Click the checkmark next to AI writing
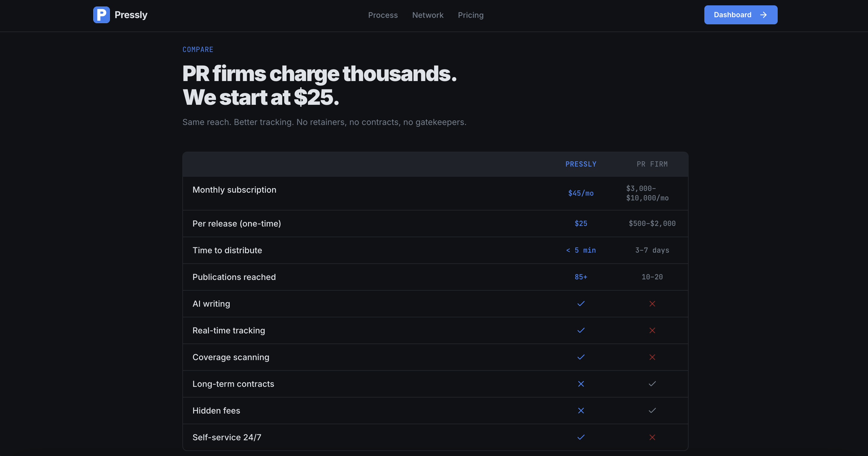868x456 pixels. pos(580,303)
